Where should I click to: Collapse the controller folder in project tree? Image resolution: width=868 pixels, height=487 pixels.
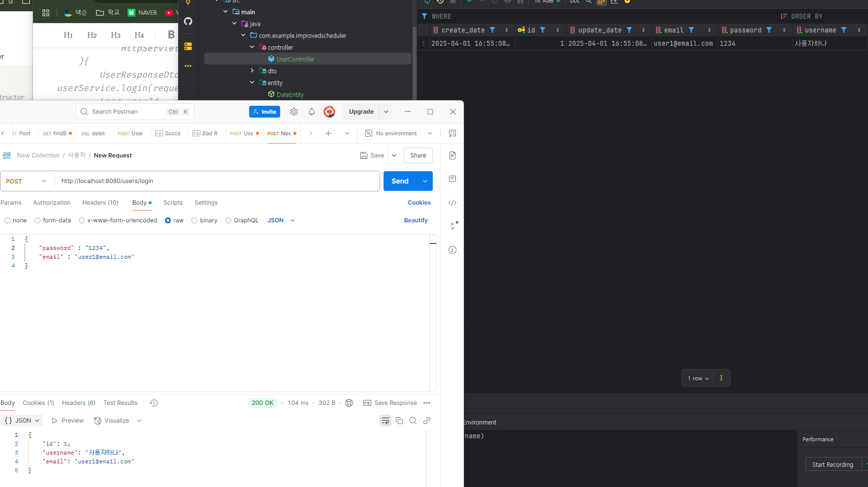(252, 47)
